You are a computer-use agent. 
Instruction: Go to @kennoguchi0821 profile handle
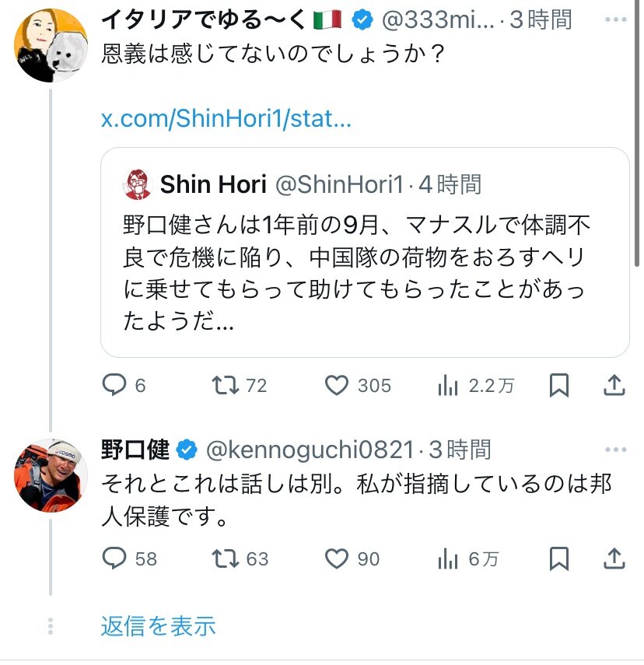pos(308,450)
